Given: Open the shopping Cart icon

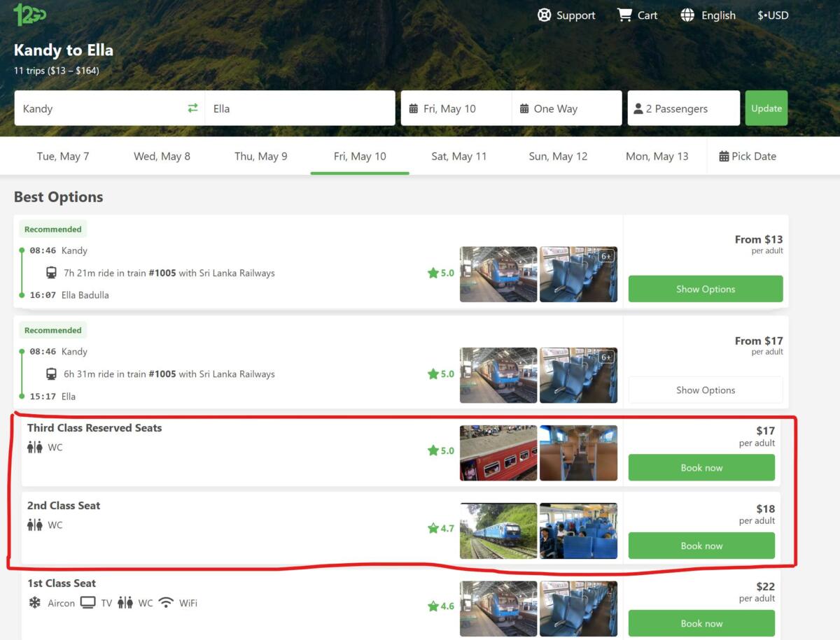Looking at the screenshot, I should 624,15.
